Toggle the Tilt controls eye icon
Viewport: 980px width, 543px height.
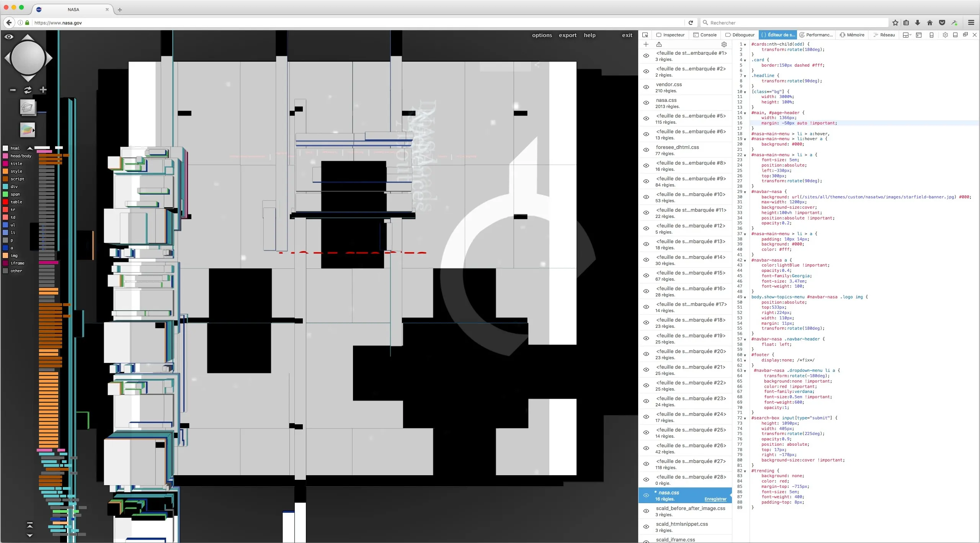point(9,37)
